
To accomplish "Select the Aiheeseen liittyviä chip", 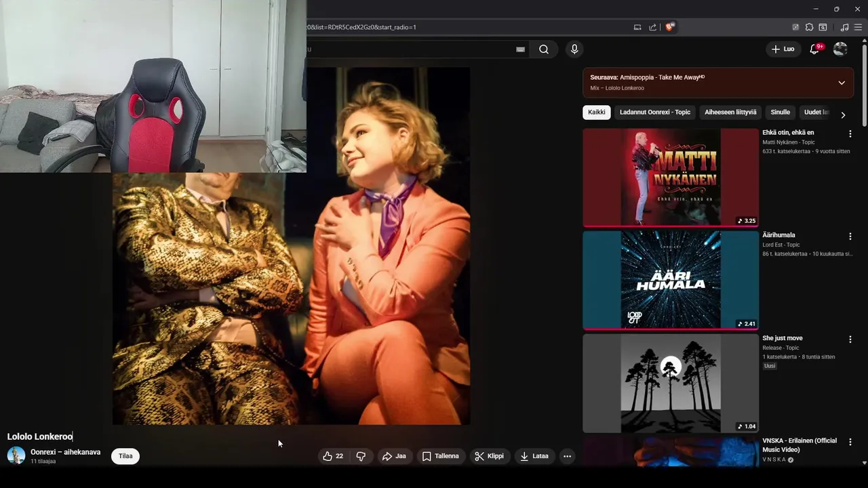I will coord(730,113).
